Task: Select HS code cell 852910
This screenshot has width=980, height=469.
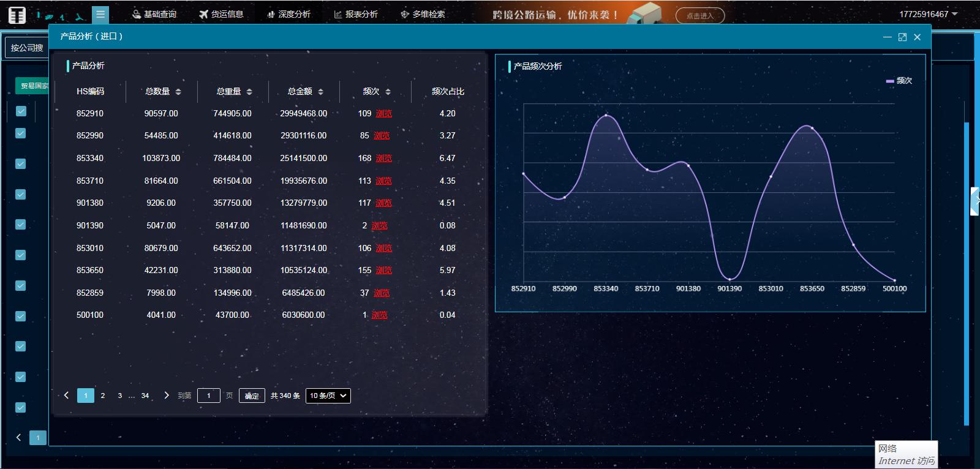Action: coord(90,114)
